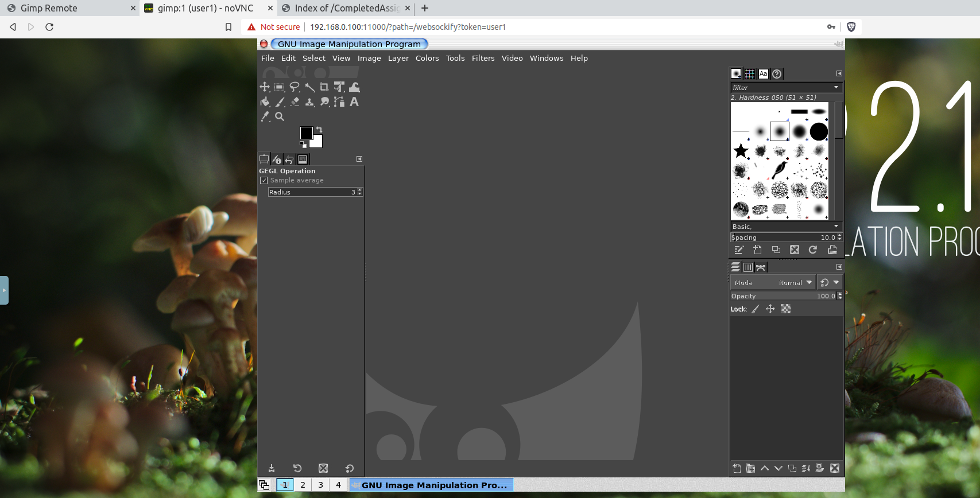This screenshot has width=980, height=498.
Task: Toggle lock position and size
Action: coord(770,309)
